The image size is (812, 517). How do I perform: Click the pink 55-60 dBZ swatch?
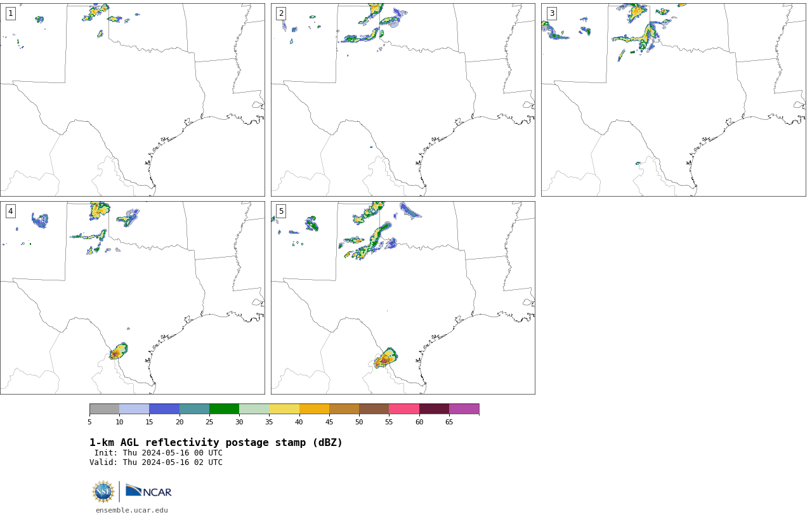point(404,409)
